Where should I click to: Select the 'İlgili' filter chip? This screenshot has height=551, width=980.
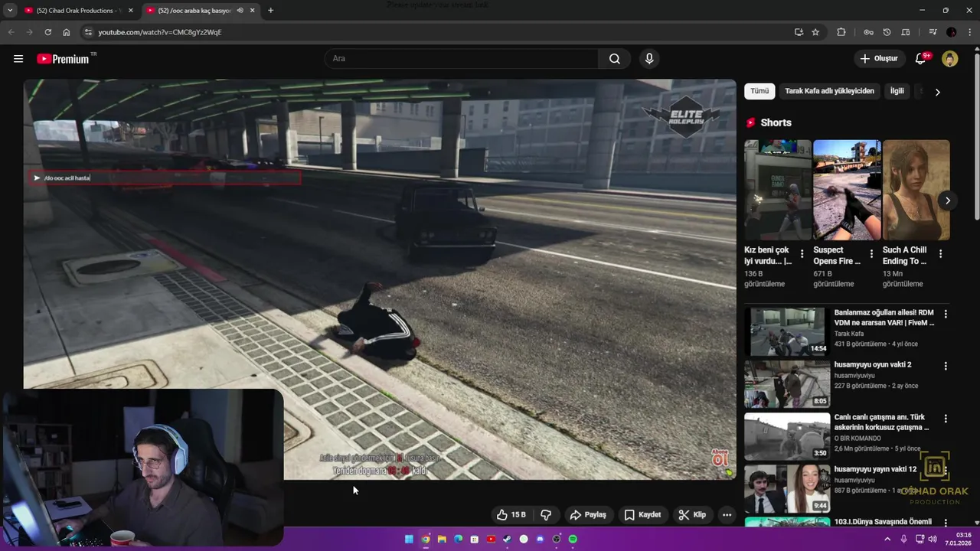(897, 91)
